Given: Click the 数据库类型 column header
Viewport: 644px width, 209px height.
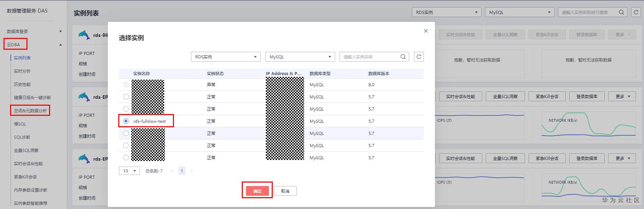Looking at the screenshot, I should point(320,73).
